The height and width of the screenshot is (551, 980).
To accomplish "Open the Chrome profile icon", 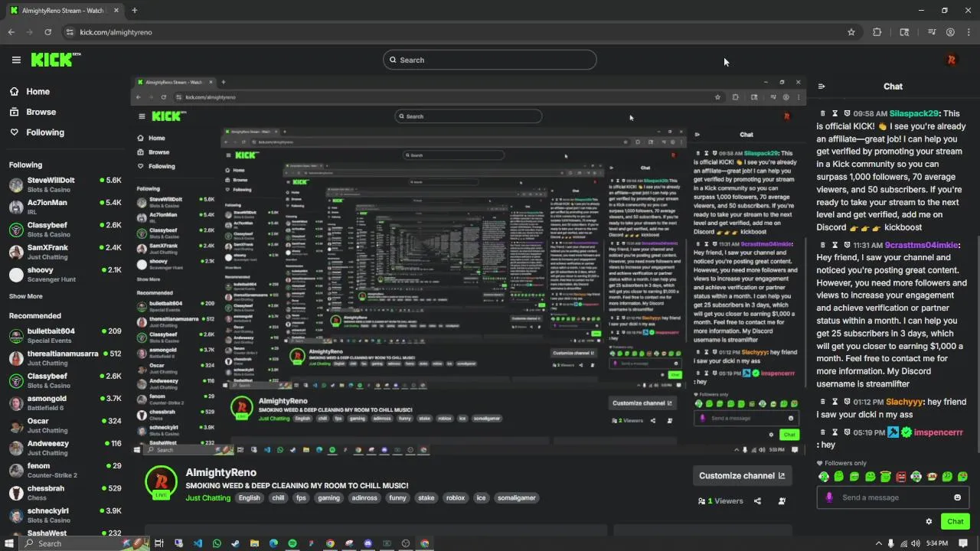I will tap(950, 32).
